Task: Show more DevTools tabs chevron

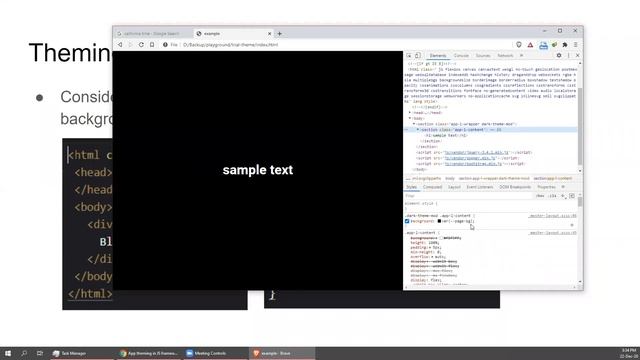Action: 522,56
